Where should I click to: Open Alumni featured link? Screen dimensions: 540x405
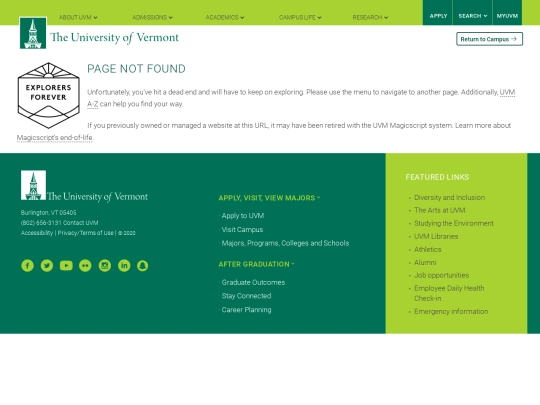point(425,262)
